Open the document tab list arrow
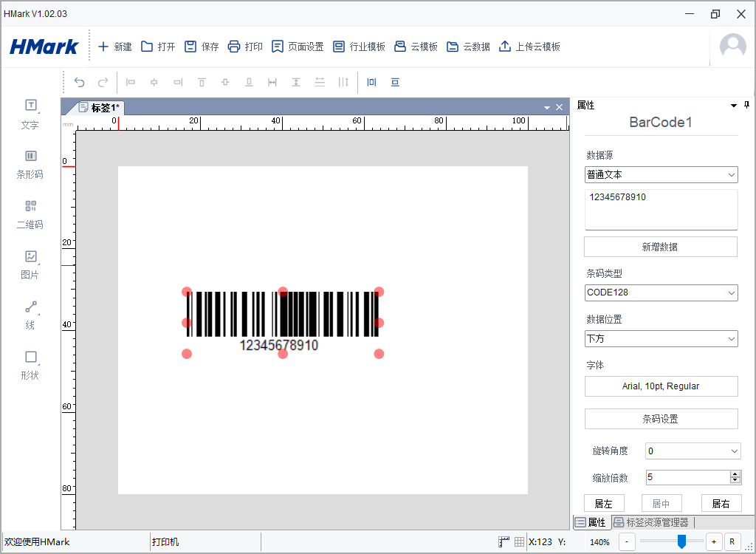Image resolution: width=756 pixels, height=554 pixels. coord(547,107)
